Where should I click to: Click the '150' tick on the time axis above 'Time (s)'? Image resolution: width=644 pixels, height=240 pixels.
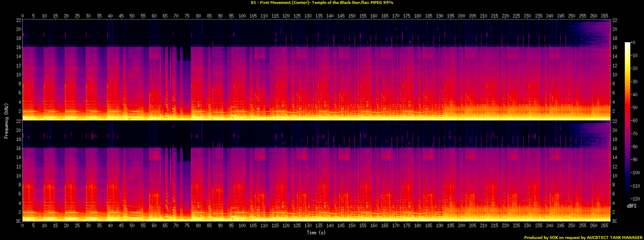click(351, 226)
